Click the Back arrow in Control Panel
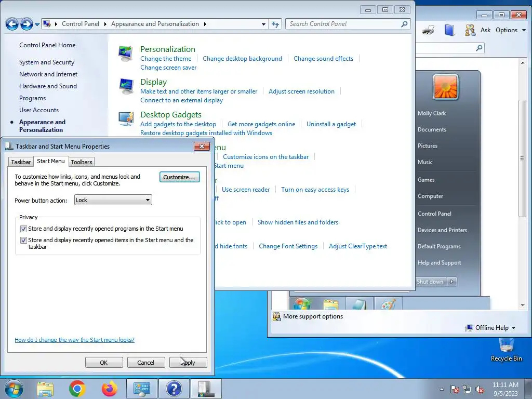The image size is (532, 399). pos(12,24)
